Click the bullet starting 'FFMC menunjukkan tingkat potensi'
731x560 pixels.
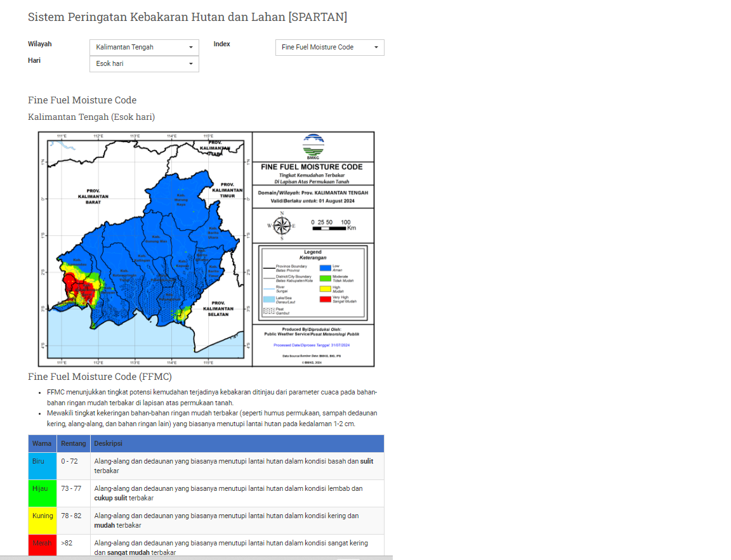212,398
